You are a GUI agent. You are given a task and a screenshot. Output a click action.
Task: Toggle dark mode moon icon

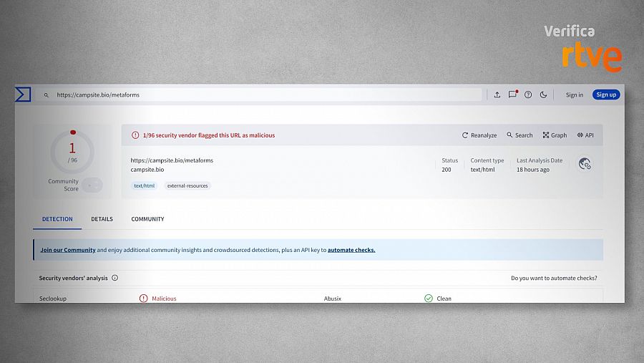543,95
